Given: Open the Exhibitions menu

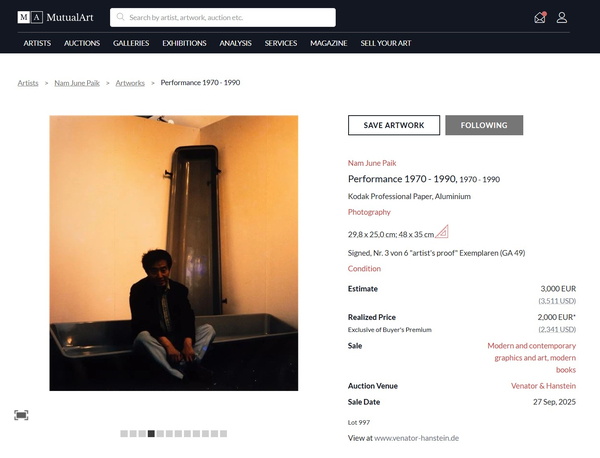Looking at the screenshot, I should point(184,43).
